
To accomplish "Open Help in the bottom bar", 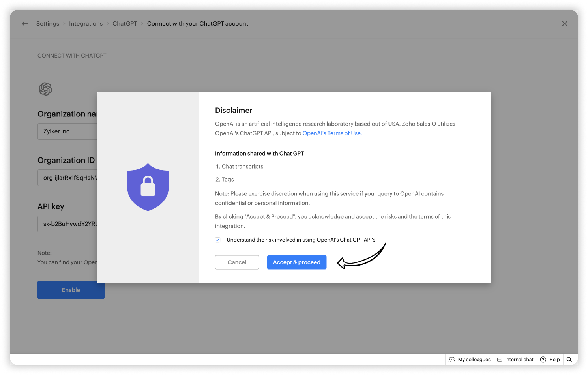I will [x=550, y=360].
